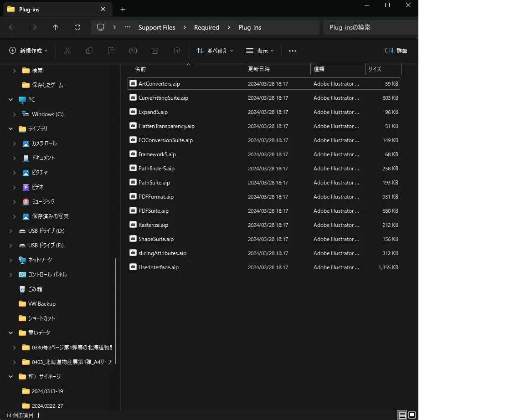This screenshot has height=420, width=525.
Task: Collapse the 和）サイネージ folder node
Action: pyautogui.click(x=11, y=376)
